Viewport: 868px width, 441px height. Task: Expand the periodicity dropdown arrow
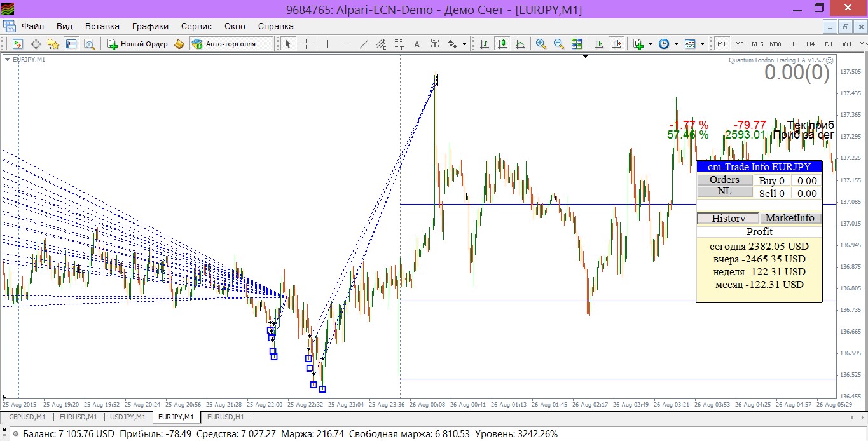(x=675, y=44)
